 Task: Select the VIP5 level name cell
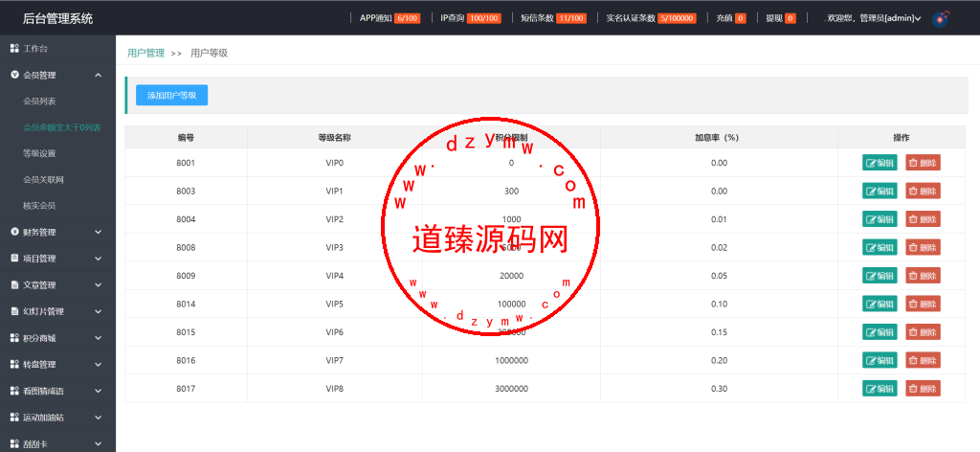[x=334, y=304]
